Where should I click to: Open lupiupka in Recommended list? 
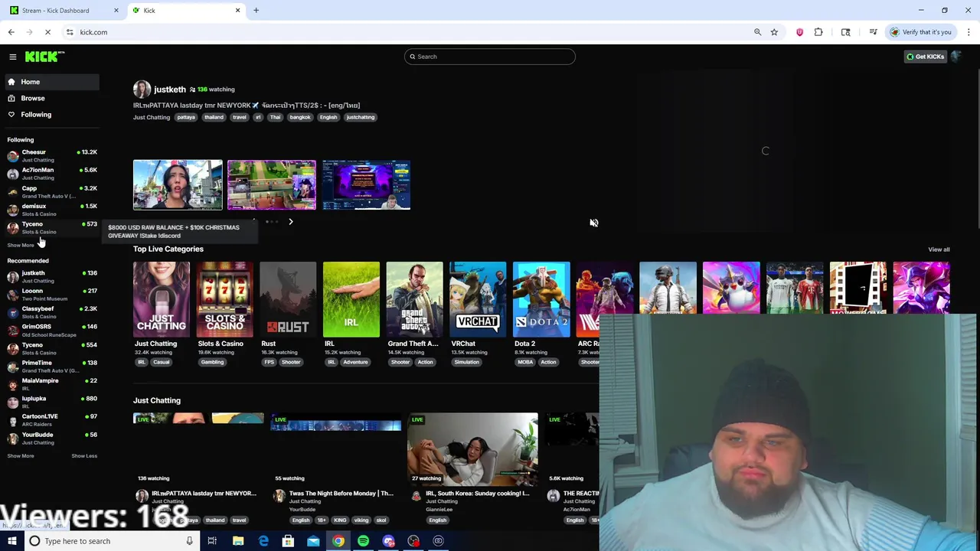coord(51,403)
